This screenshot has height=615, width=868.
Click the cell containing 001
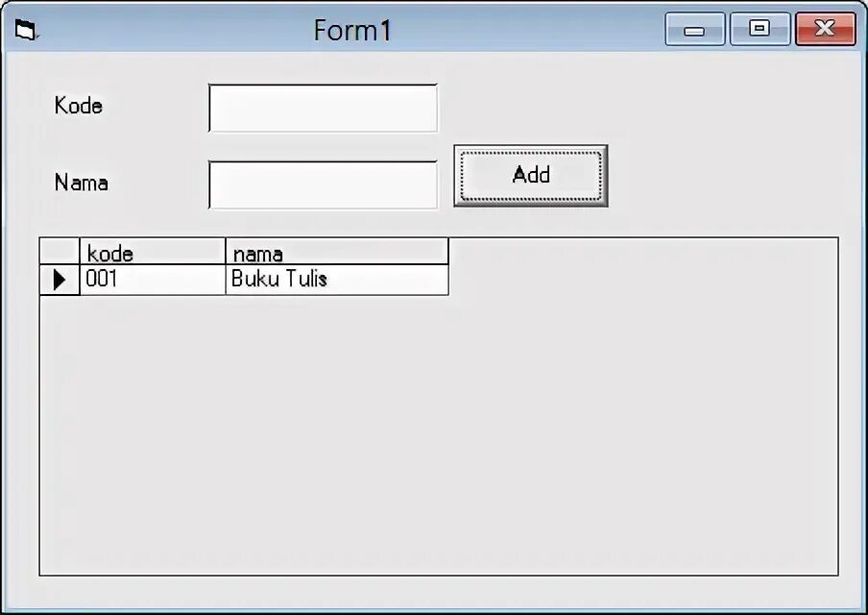point(152,280)
